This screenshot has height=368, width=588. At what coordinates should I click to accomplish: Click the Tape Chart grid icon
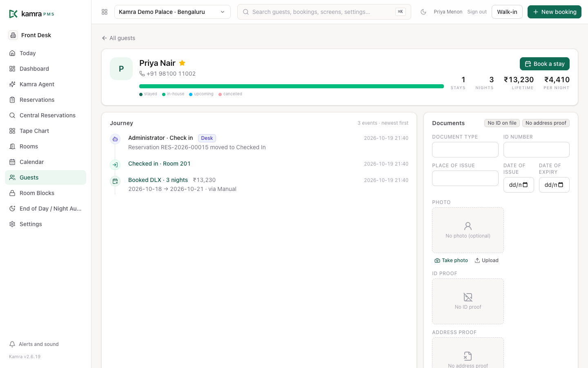[12, 131]
